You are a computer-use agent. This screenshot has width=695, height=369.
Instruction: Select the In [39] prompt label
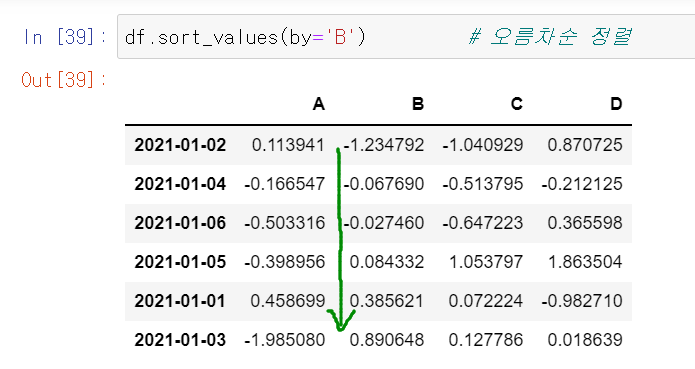pos(65,37)
